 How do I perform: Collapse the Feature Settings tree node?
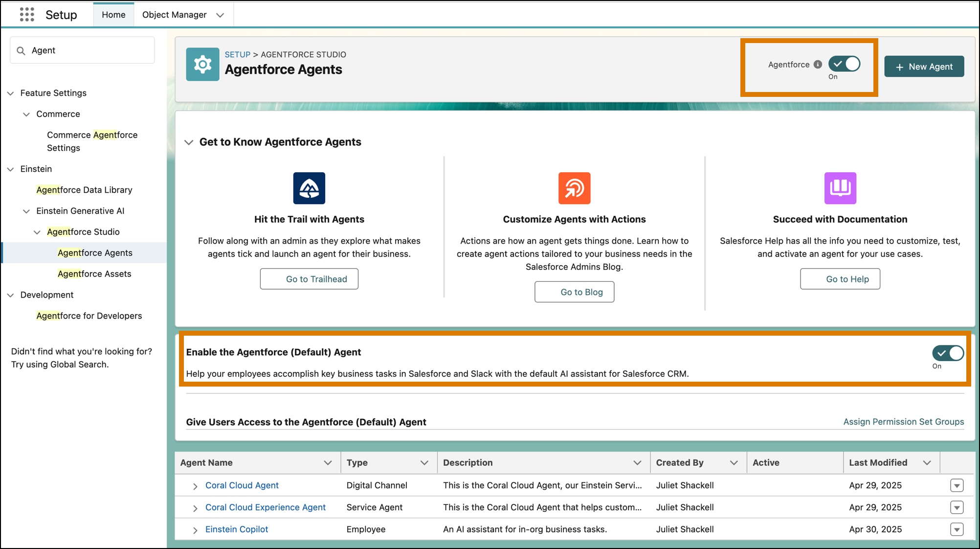coord(10,93)
